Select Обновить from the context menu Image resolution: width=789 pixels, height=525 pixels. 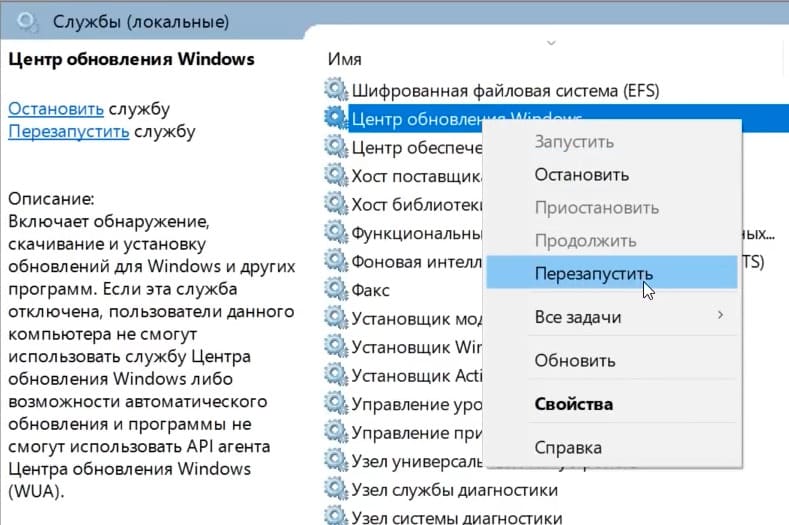(611, 360)
